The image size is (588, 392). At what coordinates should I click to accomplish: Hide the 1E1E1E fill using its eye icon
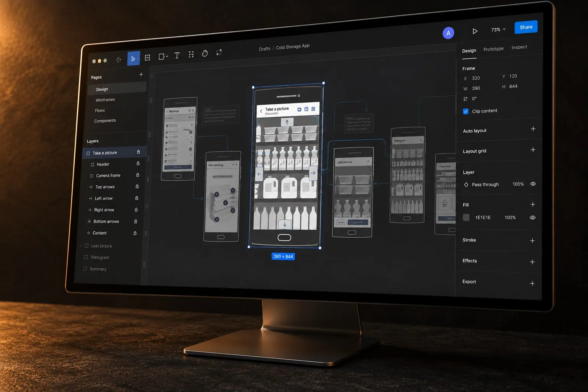pos(532,217)
